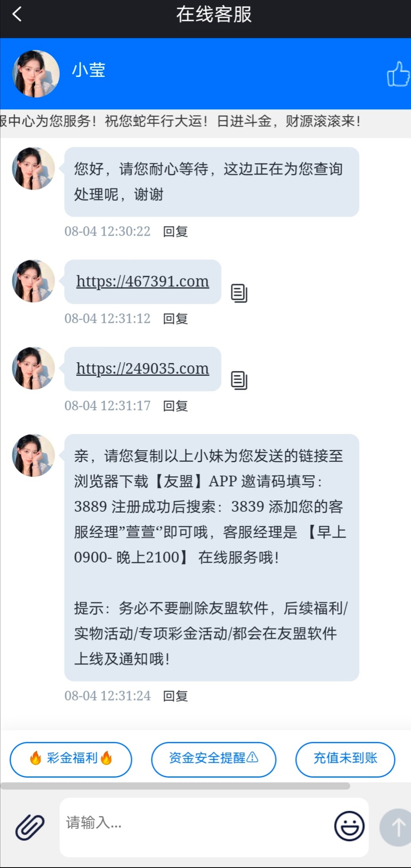Select the 充值未到账 quick reply
411x868 pixels.
coord(345,759)
